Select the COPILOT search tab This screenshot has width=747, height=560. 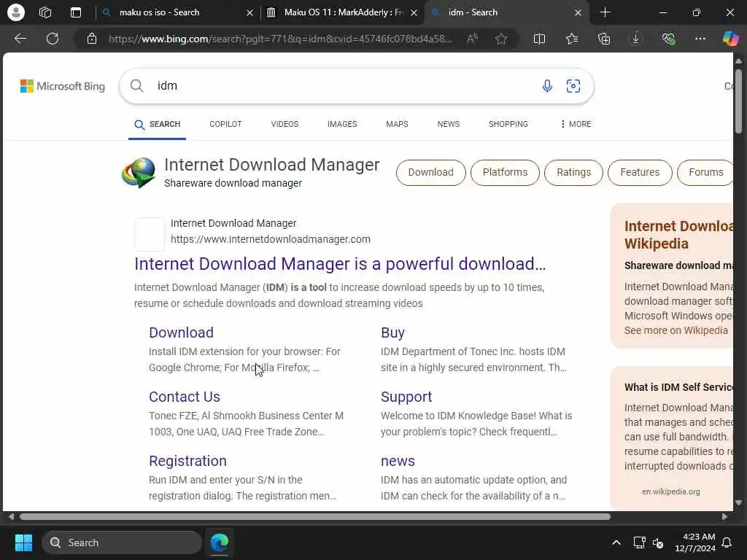point(225,124)
